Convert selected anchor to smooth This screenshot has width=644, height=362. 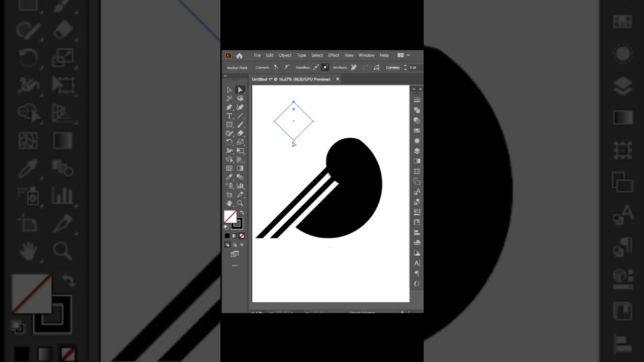coord(286,67)
